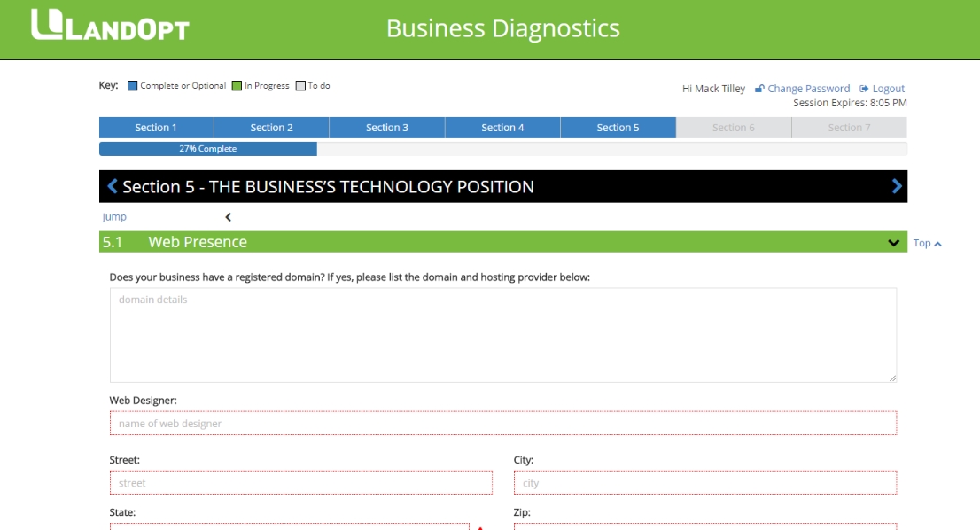This screenshot has height=530, width=980.
Task: Open the Section 2 tab
Action: [271, 128]
